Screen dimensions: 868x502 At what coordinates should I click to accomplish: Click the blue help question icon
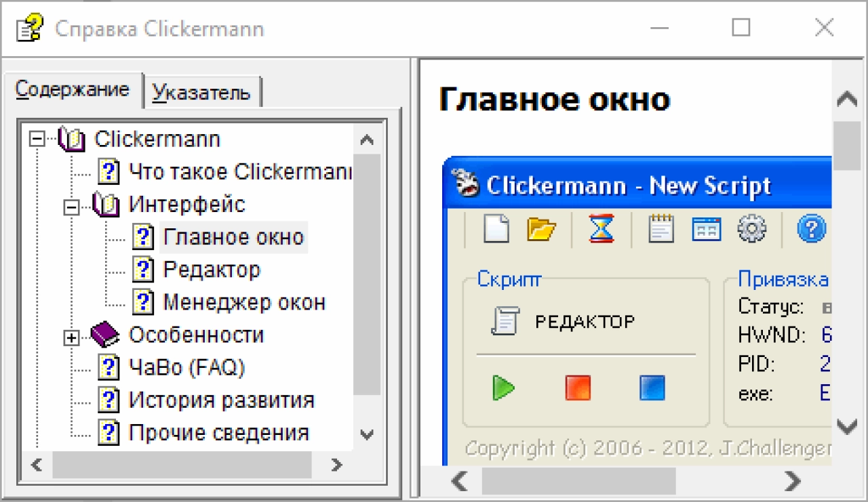click(x=811, y=229)
